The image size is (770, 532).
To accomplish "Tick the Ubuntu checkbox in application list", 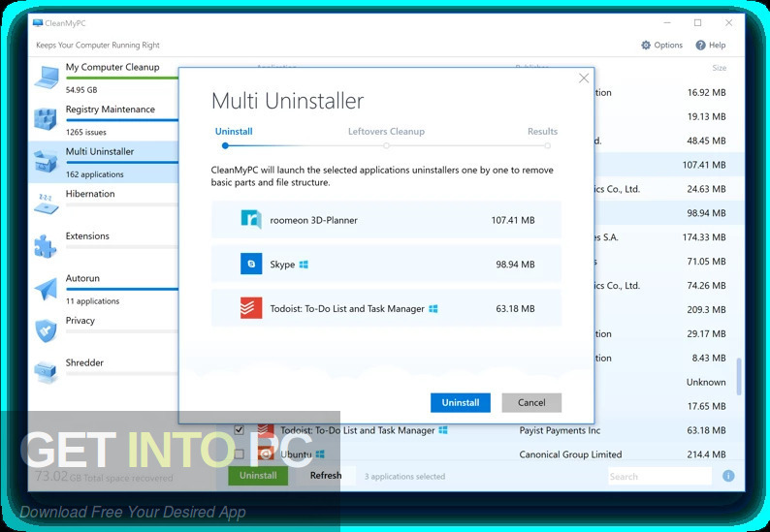I will click(240, 454).
